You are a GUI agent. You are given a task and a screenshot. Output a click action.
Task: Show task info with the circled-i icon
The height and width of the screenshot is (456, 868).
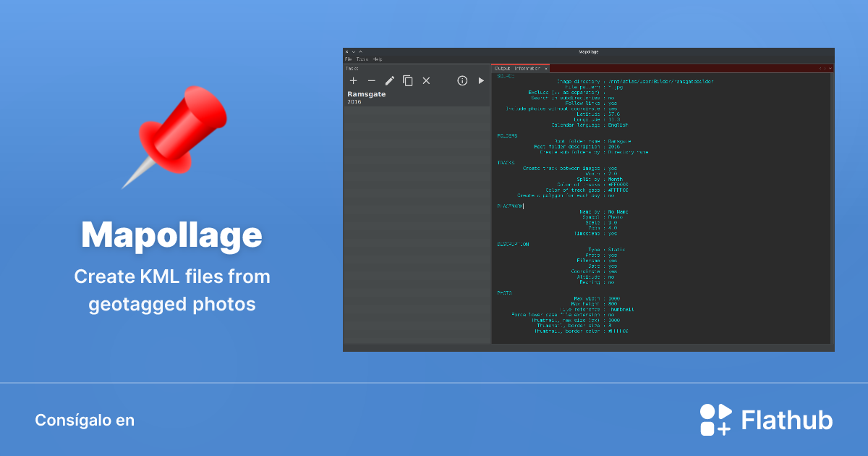click(462, 81)
